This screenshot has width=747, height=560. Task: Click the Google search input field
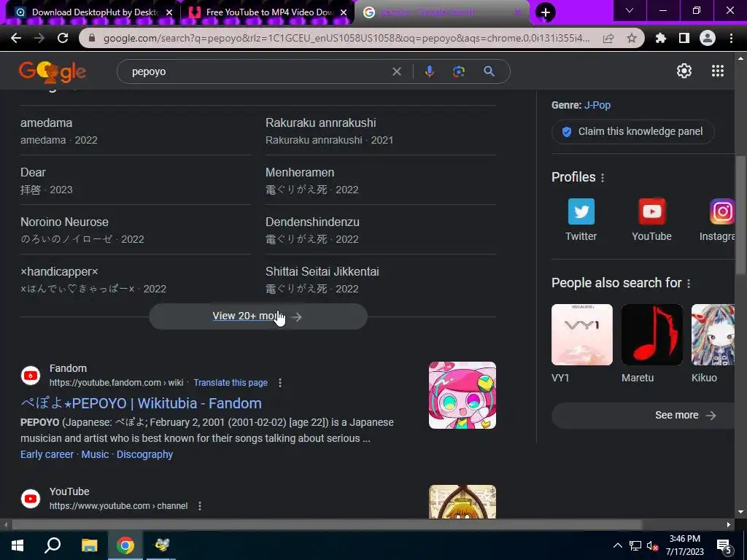pos(258,71)
